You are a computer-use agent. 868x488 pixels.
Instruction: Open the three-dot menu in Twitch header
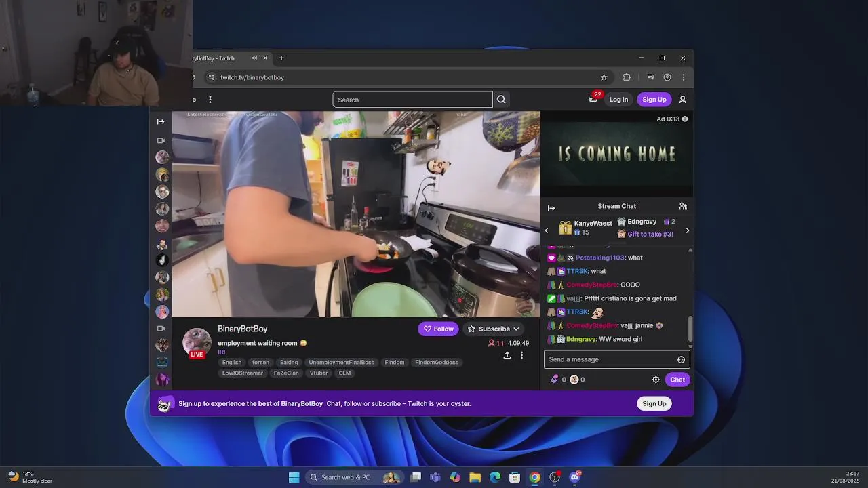[x=210, y=100]
